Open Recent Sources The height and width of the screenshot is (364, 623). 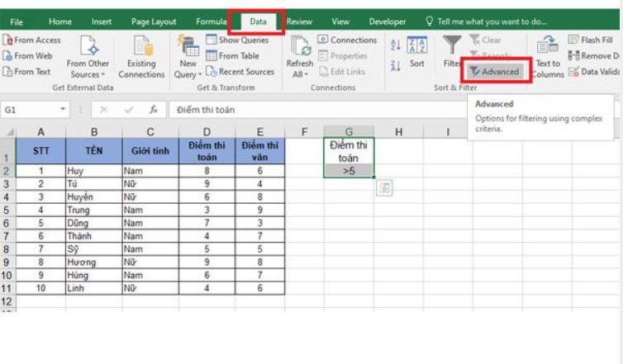pyautogui.click(x=240, y=72)
